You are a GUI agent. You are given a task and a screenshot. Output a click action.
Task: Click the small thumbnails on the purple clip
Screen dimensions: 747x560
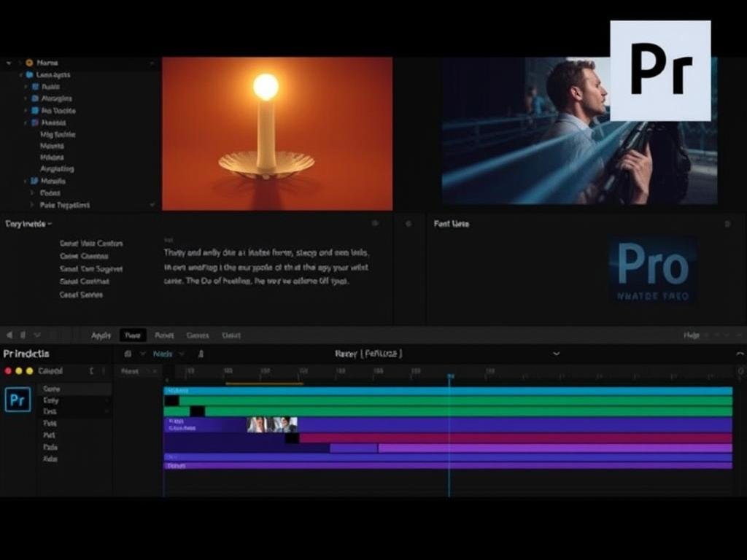[x=272, y=424]
